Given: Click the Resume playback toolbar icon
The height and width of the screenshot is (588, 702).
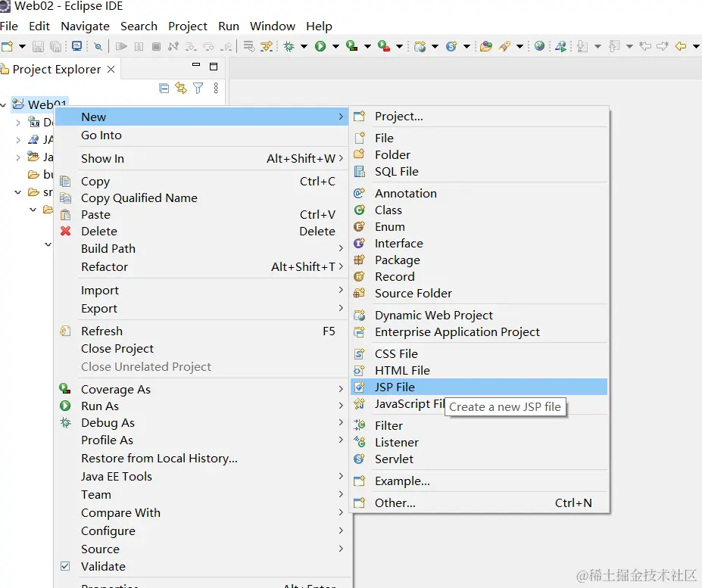Looking at the screenshot, I should click(x=121, y=46).
